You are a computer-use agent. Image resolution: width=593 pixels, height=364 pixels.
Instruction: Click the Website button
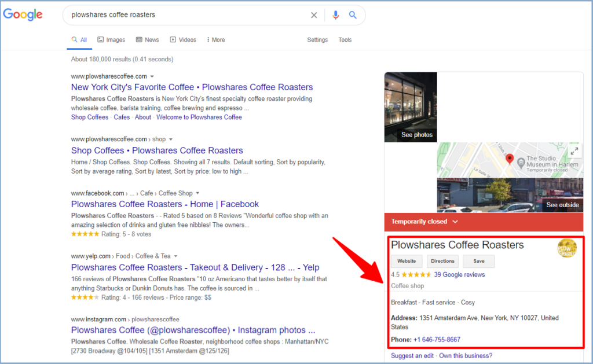(x=407, y=261)
